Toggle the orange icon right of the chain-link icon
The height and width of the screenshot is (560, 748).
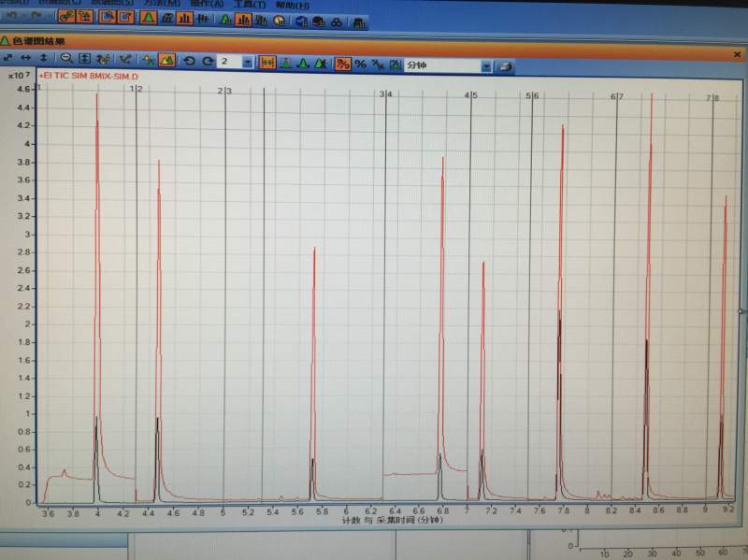85,17
